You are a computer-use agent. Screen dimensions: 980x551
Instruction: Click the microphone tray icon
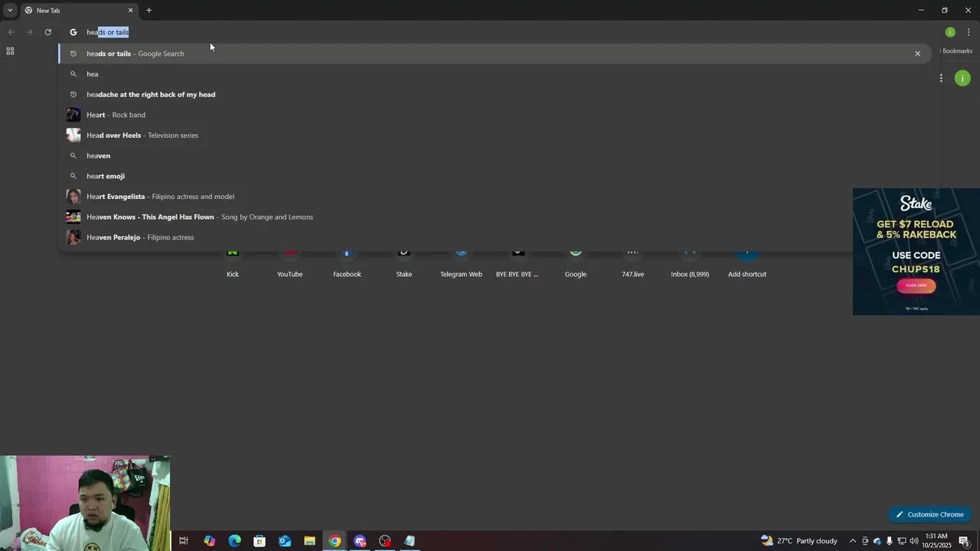(x=889, y=541)
